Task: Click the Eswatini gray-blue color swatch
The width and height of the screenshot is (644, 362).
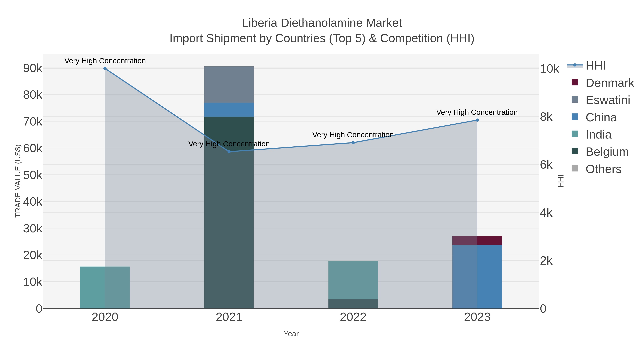Action: (575, 99)
